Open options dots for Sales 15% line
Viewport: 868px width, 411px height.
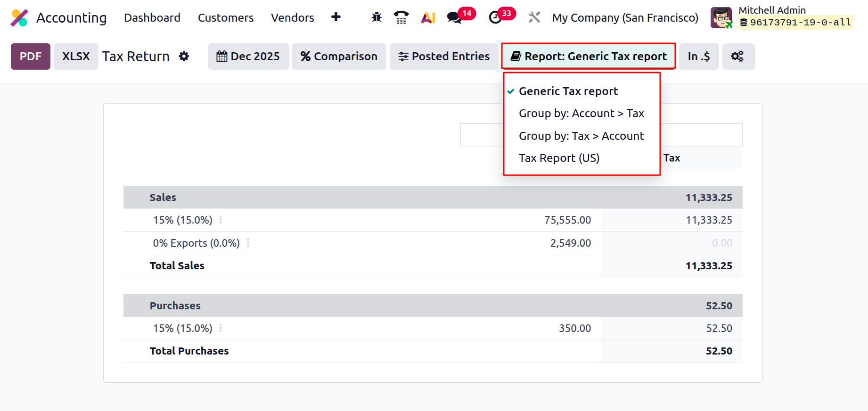click(x=221, y=220)
